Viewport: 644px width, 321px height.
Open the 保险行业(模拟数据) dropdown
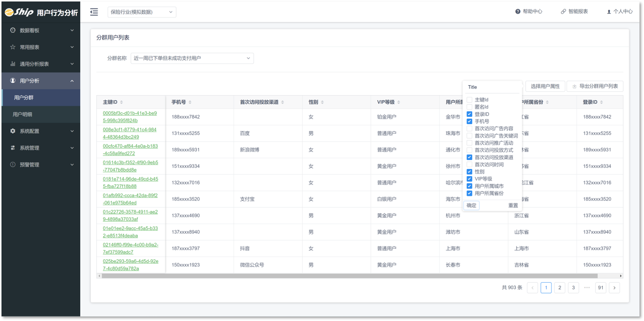tap(141, 11)
